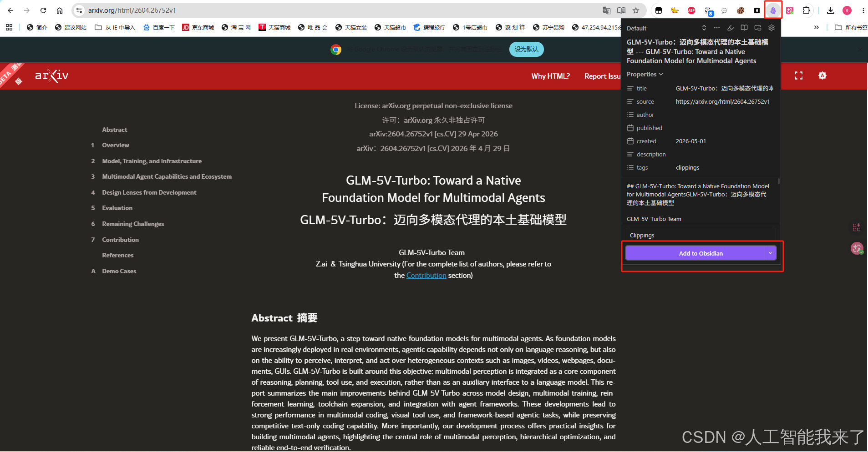
Task: Bookmark this page with the star
Action: (x=636, y=10)
